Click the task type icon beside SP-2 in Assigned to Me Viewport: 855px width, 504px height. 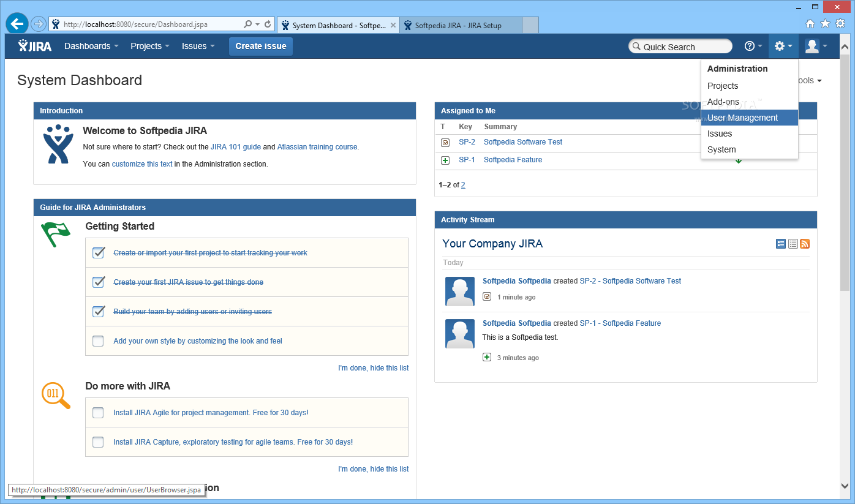[x=445, y=143]
